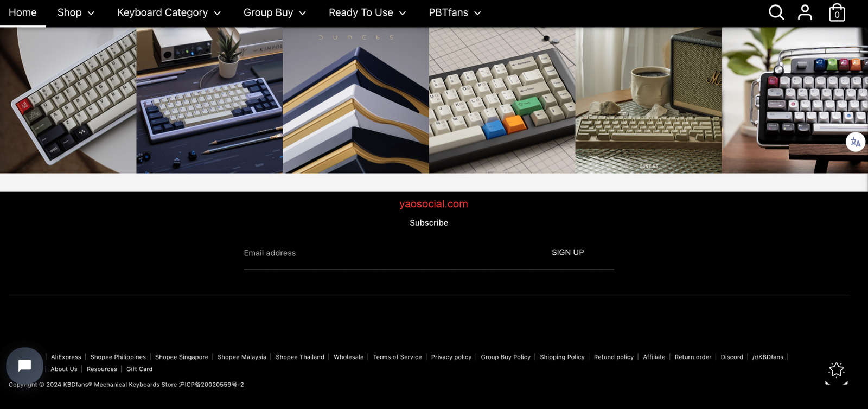Open the Gift Card link
The height and width of the screenshot is (409, 868).
[x=139, y=369]
